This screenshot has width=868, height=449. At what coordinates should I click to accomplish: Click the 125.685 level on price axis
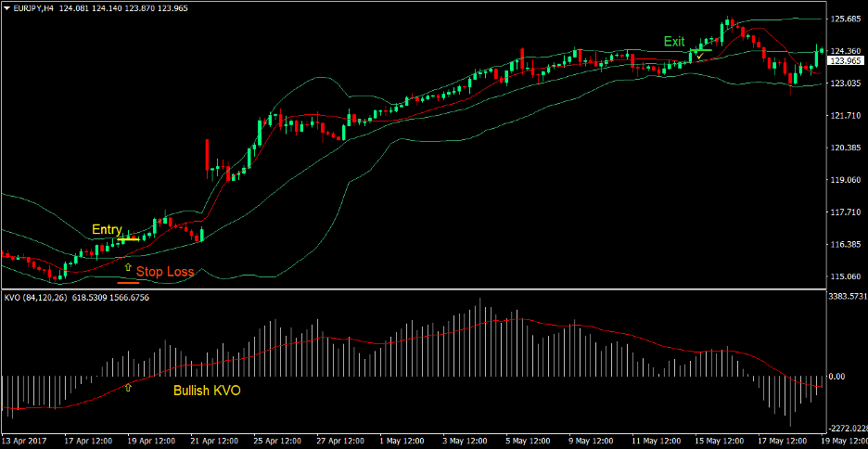coord(844,19)
